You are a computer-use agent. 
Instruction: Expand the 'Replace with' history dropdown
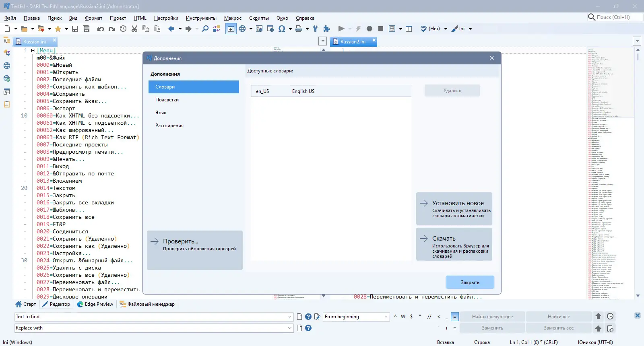point(290,328)
